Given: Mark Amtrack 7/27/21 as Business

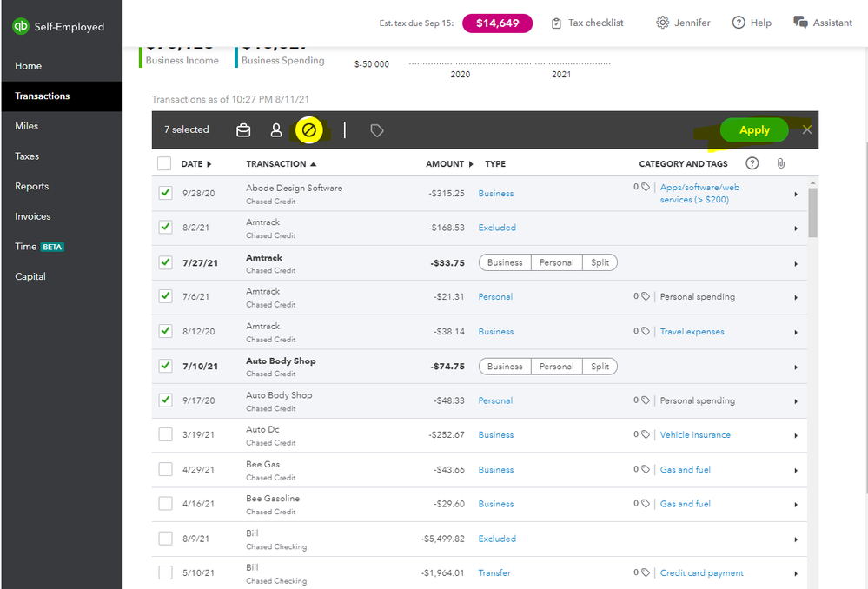Looking at the screenshot, I should click(505, 262).
